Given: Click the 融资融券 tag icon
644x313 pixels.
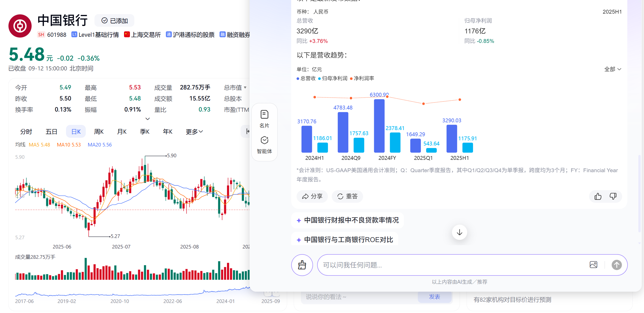Looking at the screenshot, I should 222,34.
